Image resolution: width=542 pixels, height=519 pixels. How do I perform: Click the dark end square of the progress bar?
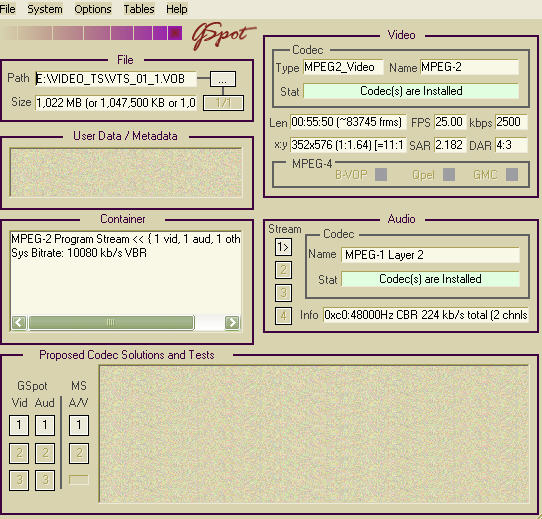click(x=175, y=33)
